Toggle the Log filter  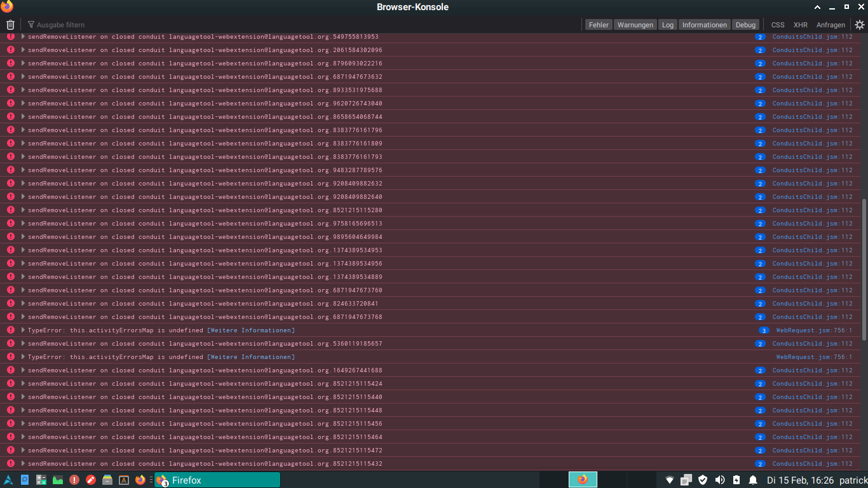(667, 25)
